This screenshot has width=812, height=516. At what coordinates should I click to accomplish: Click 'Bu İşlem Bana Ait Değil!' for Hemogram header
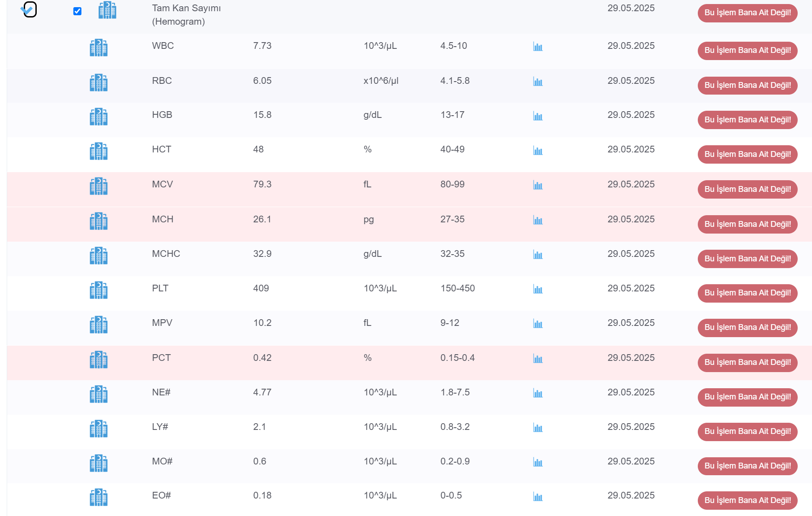748,13
